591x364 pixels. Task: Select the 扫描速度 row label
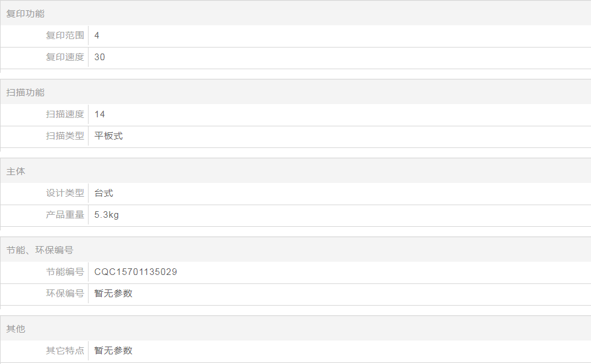65,114
